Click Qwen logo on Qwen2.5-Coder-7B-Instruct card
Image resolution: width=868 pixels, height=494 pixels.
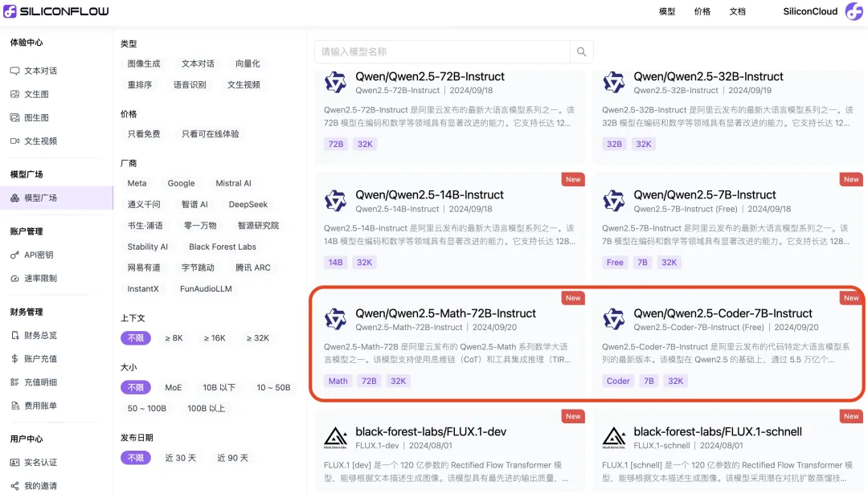pyautogui.click(x=614, y=319)
